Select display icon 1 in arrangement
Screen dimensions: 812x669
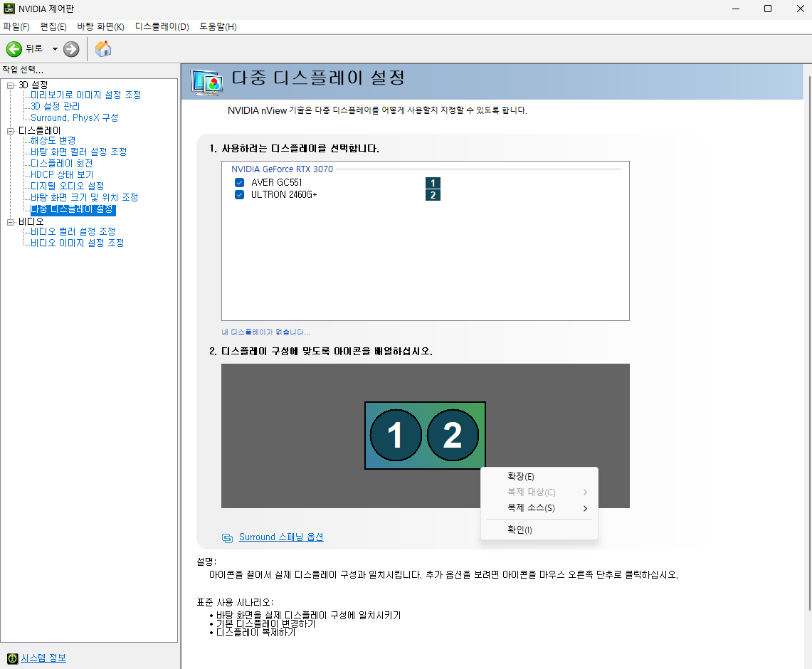[x=396, y=435]
